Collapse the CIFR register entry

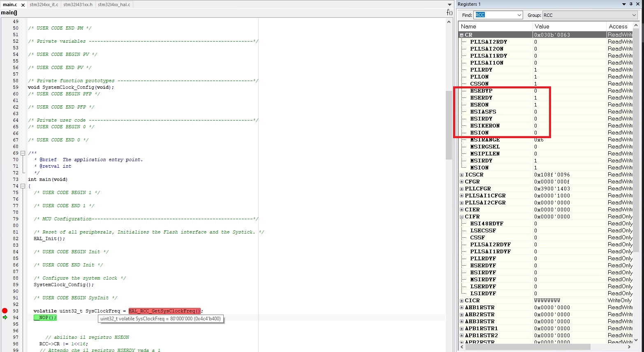point(461,216)
